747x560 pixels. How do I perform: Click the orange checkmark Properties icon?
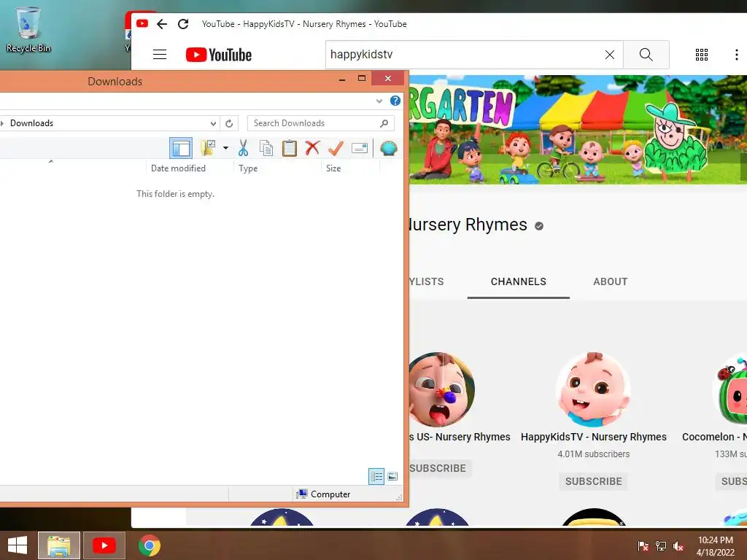coord(336,148)
